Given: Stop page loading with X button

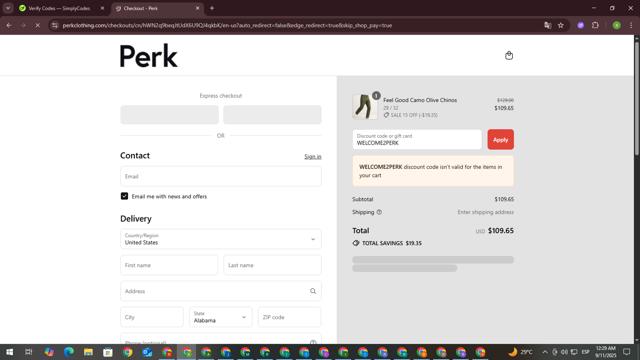Looking at the screenshot, I should coord(37,25).
